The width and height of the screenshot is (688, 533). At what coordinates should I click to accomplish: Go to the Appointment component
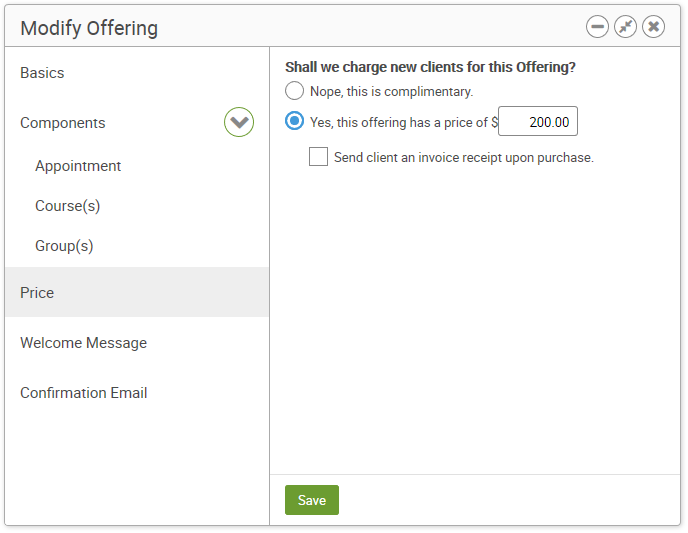point(78,166)
